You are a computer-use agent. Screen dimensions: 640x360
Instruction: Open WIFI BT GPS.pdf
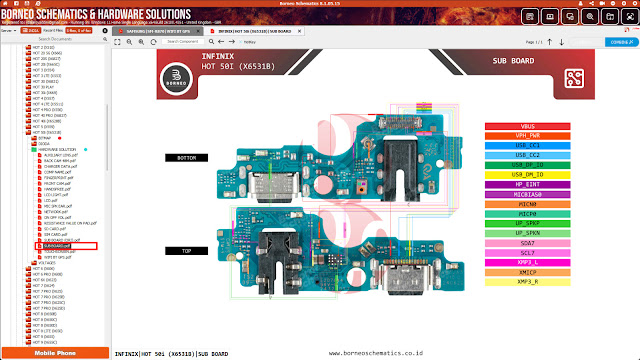click(x=57, y=257)
